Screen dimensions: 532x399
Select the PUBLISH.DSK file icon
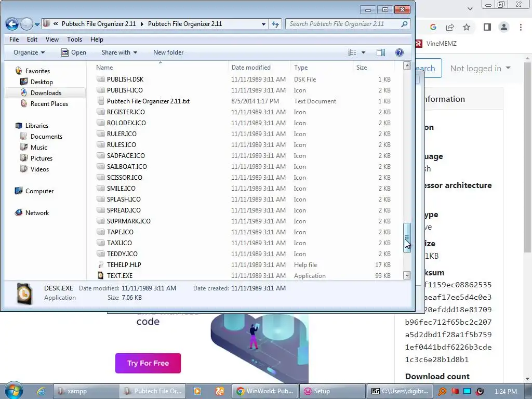click(100, 79)
